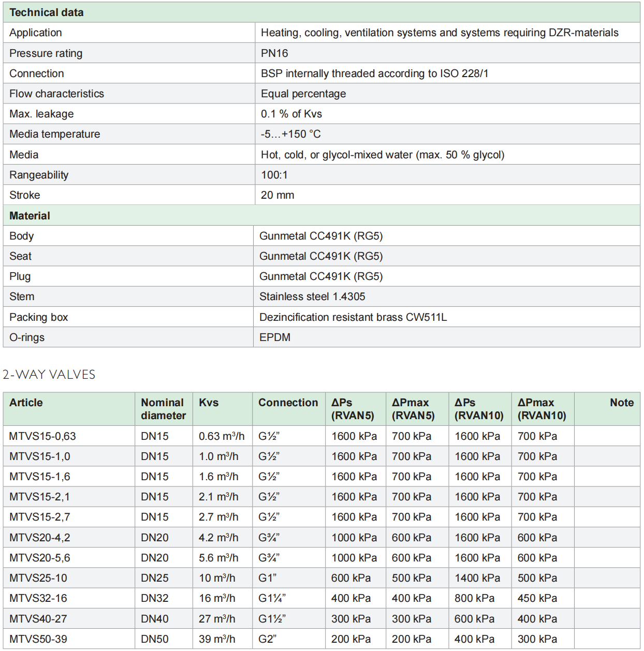The height and width of the screenshot is (651, 644).
Task: Click the Equal percentage flow characteristics value
Action: pyautogui.click(x=303, y=94)
